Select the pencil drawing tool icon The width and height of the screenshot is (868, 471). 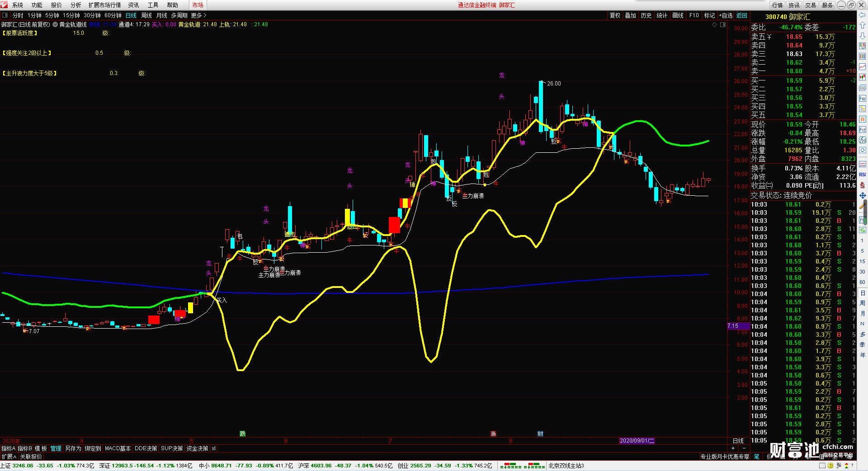coord(863,206)
